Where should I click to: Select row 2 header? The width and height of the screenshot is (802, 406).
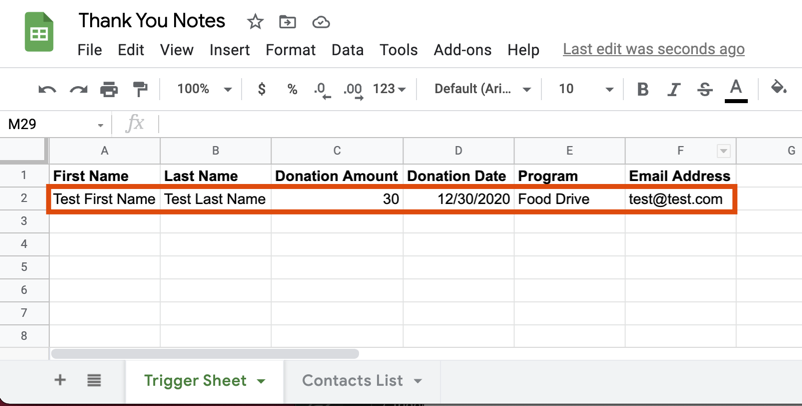(24, 198)
